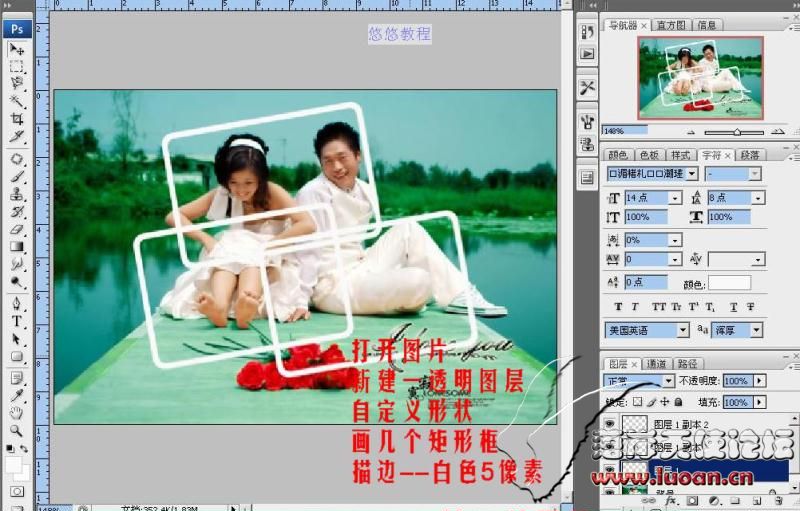The height and width of the screenshot is (511, 800).
Task: Open the leading 8 点 dropdown
Action: [x=758, y=198]
